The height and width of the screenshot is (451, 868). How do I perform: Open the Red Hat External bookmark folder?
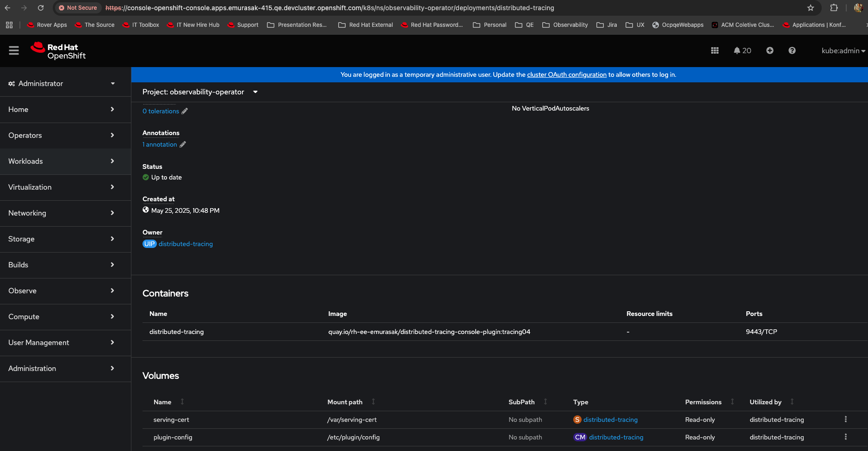(x=366, y=25)
